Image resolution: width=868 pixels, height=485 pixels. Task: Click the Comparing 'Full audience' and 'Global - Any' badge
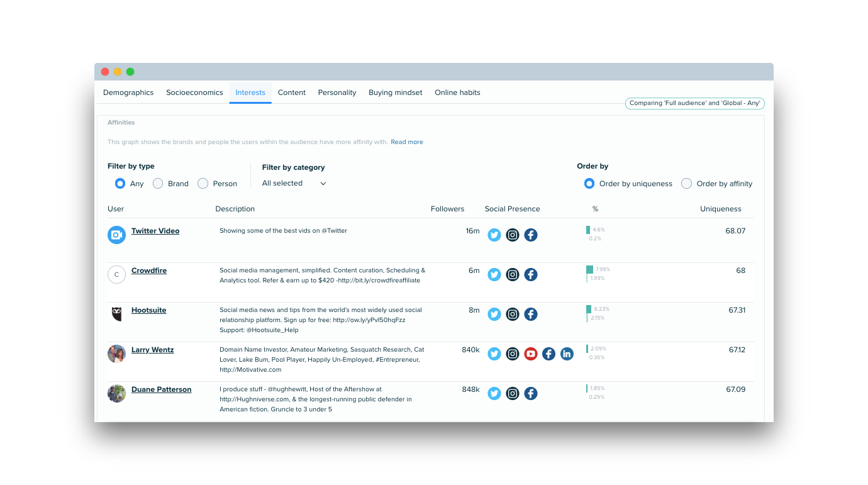695,103
